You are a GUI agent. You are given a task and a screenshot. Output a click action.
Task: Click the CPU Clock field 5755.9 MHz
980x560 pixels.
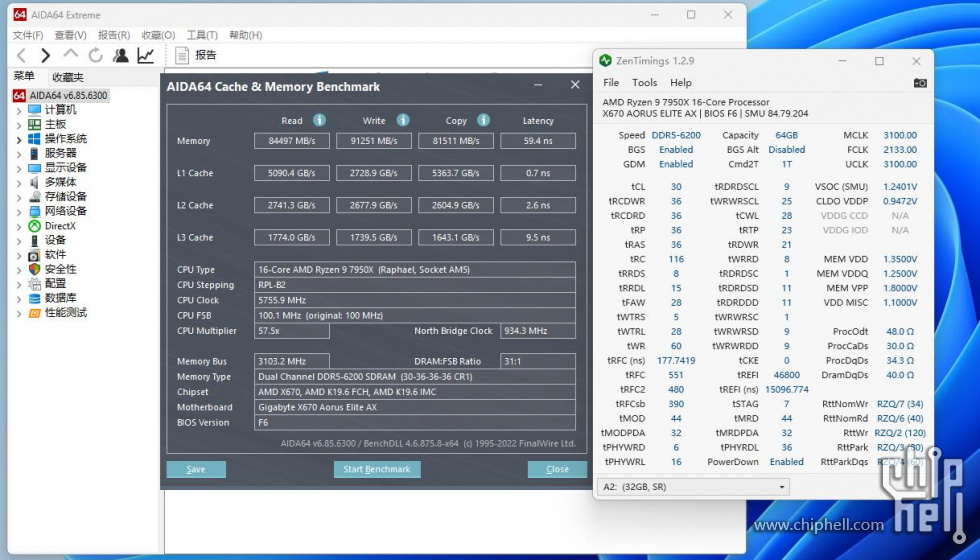tap(414, 301)
